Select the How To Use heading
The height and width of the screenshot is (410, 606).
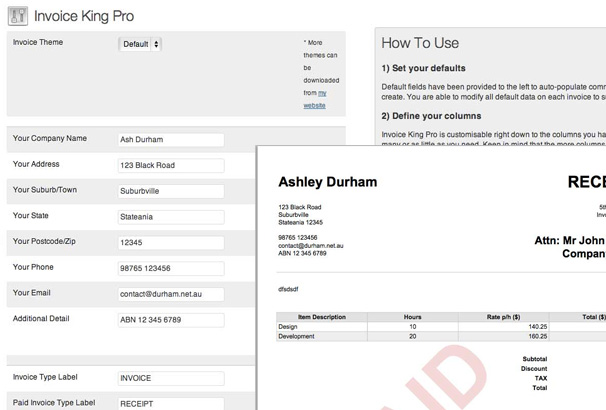click(420, 43)
